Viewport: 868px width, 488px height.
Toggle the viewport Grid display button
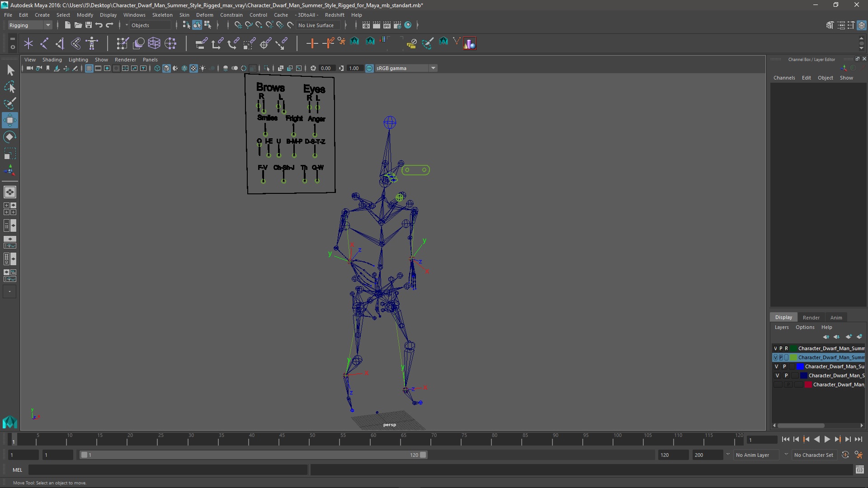click(x=89, y=68)
